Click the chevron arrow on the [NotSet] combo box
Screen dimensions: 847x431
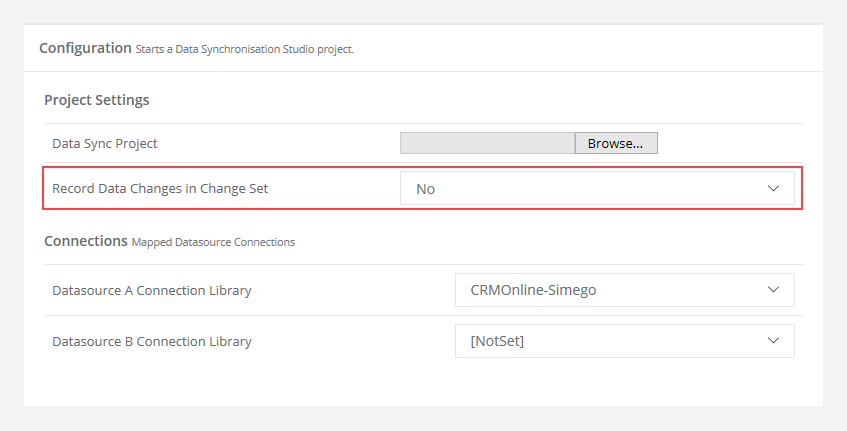pyautogui.click(x=774, y=340)
